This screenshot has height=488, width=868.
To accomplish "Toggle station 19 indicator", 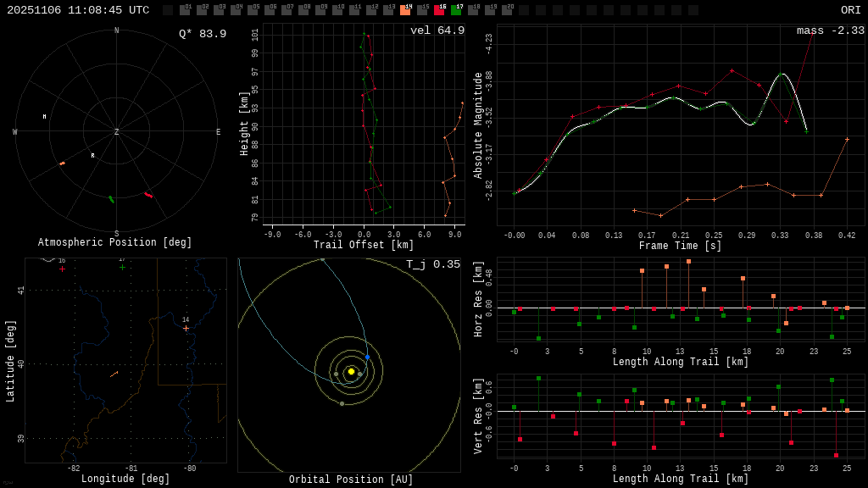I will [x=490, y=10].
